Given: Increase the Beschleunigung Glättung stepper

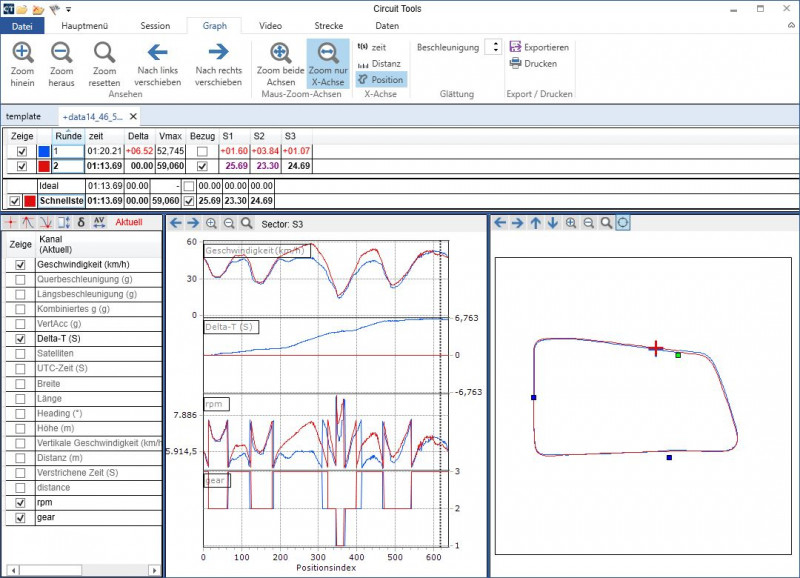Looking at the screenshot, I should 495,44.
